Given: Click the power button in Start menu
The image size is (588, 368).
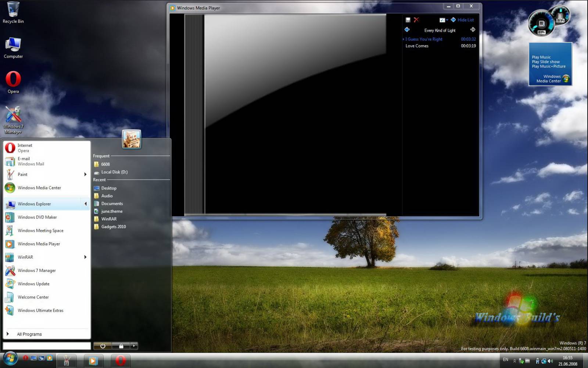Looking at the screenshot, I should [103, 346].
